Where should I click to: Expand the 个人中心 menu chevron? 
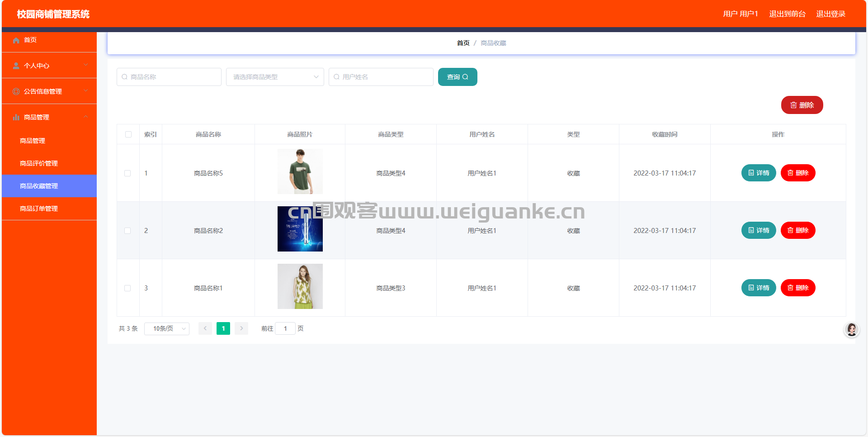pos(86,65)
